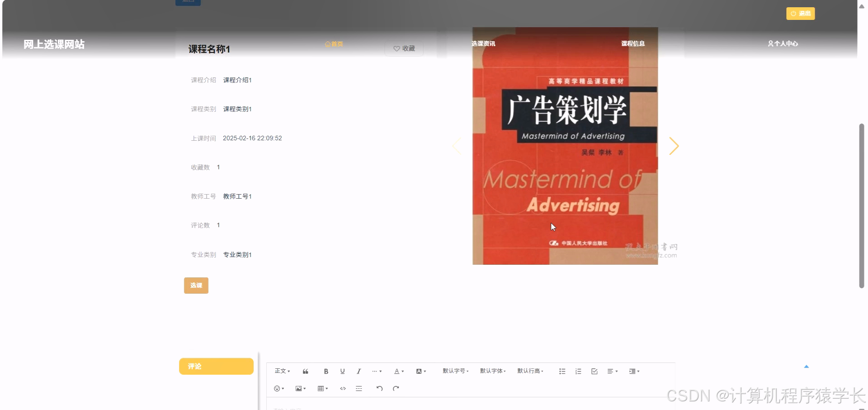This screenshot has width=868, height=410.
Task: Go to 首页 in the navigation bar
Action: point(334,44)
